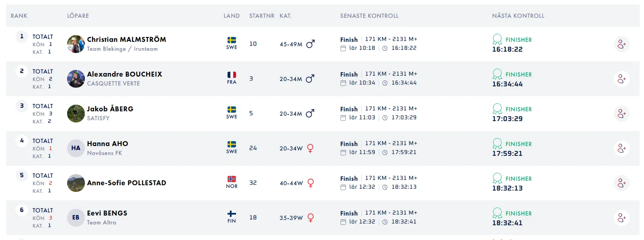Screen dimensions: 644x240
Task: Add Jakob Åberg to followed runners
Action: [622, 114]
